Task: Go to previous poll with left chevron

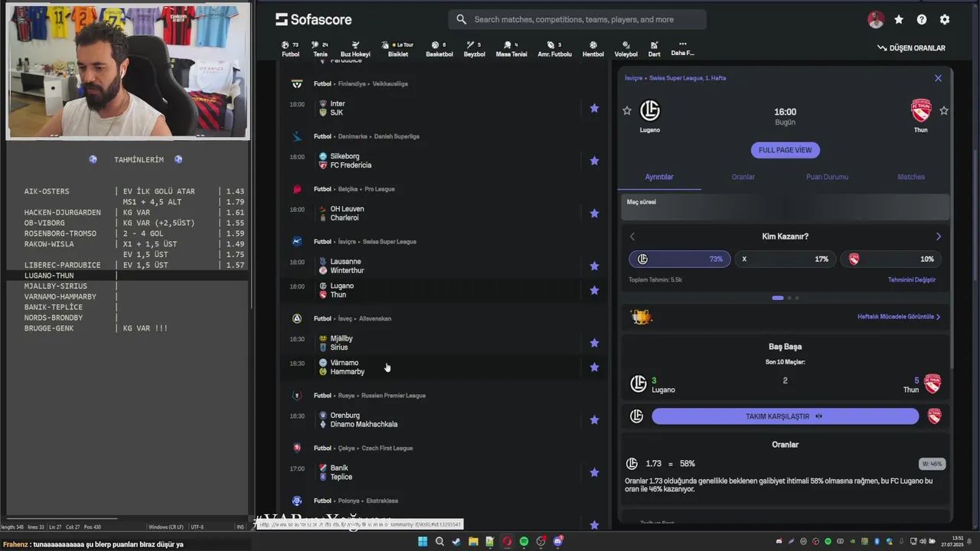Action: click(632, 236)
